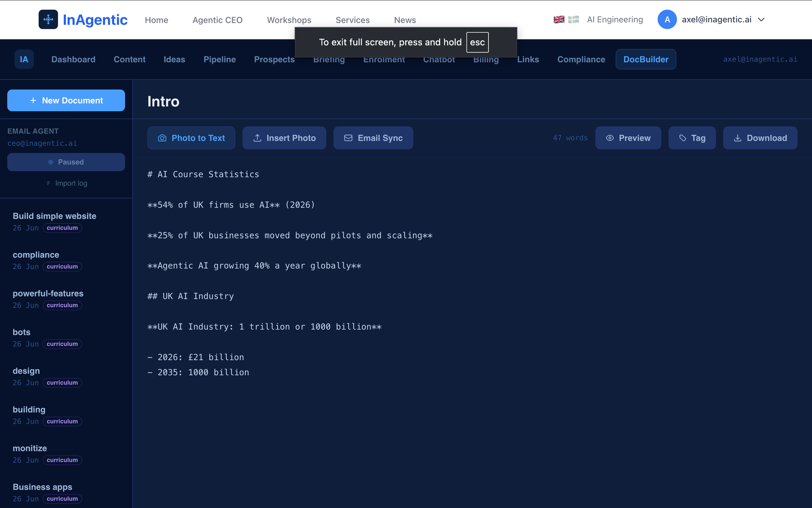Click the '# AI Course Statistics' heading line
The width and height of the screenshot is (812, 508).
point(203,174)
